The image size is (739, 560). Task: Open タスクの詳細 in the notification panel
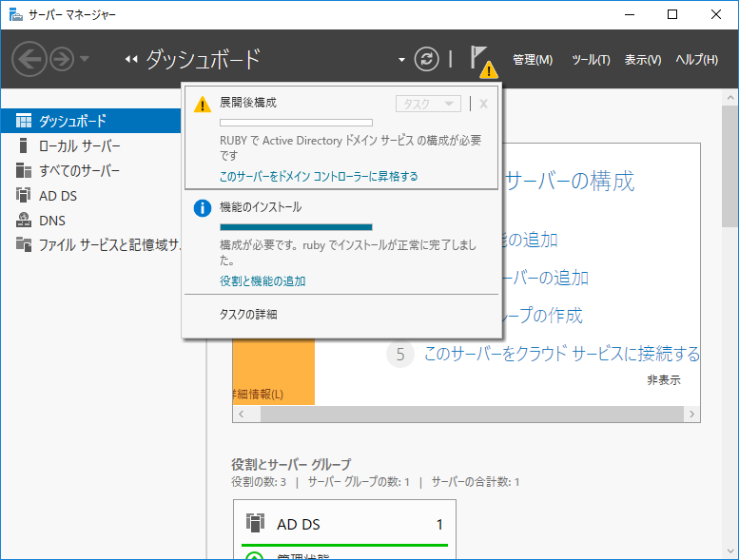coord(248,314)
